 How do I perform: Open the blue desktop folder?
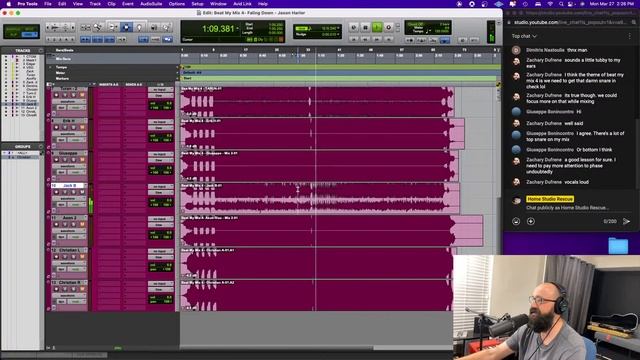tap(618, 246)
